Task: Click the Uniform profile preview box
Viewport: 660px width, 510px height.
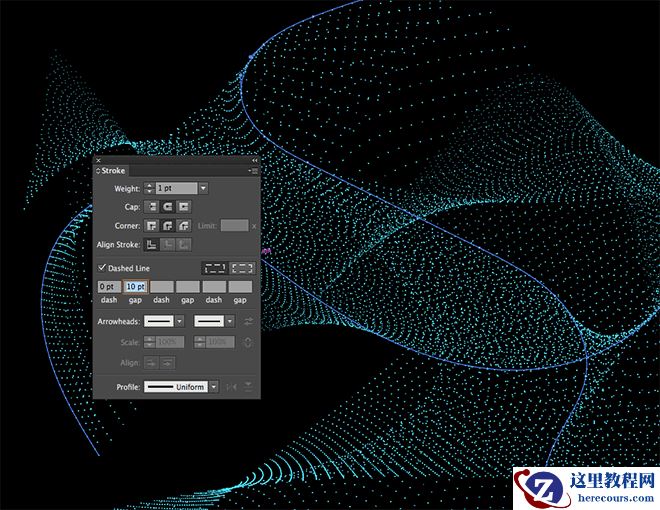Action: point(176,387)
